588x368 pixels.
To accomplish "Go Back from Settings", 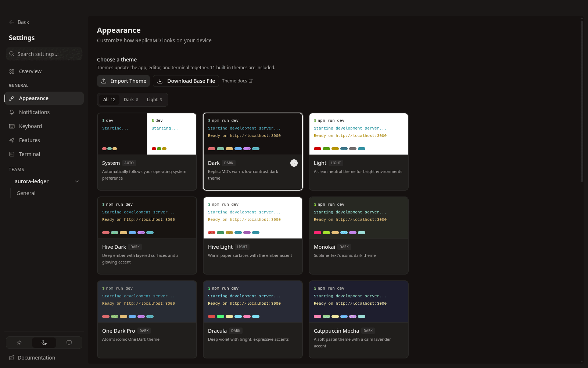I will coord(19,22).
